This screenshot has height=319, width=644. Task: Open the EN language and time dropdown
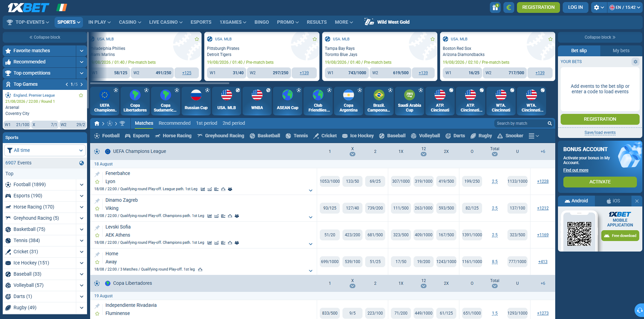(625, 7)
